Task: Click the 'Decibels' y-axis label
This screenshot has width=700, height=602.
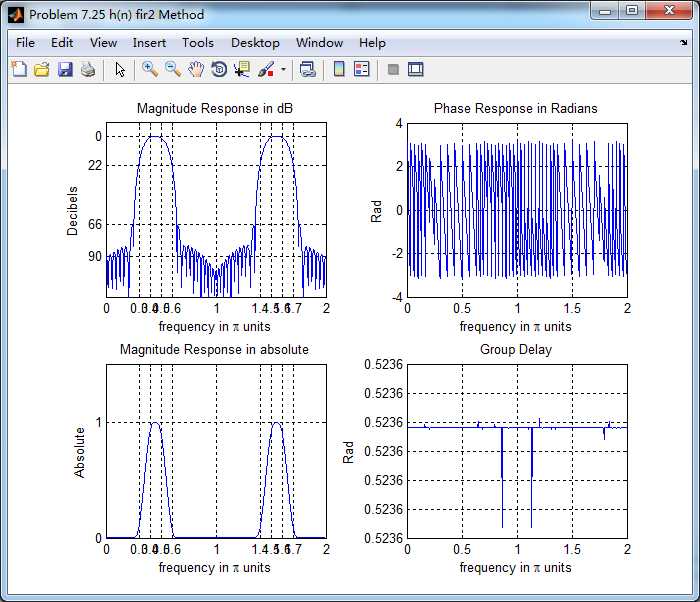Action: pos(72,211)
